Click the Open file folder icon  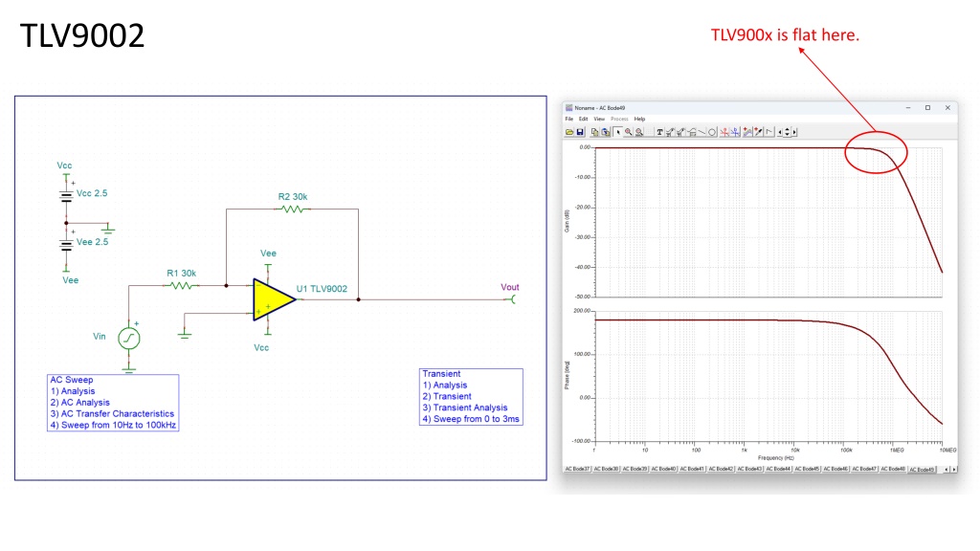[569, 132]
